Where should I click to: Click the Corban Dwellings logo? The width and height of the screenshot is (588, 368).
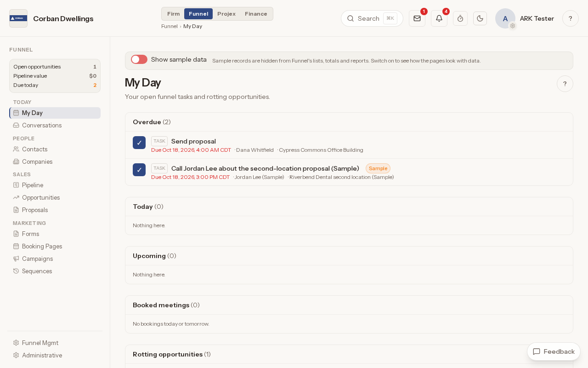point(18,18)
